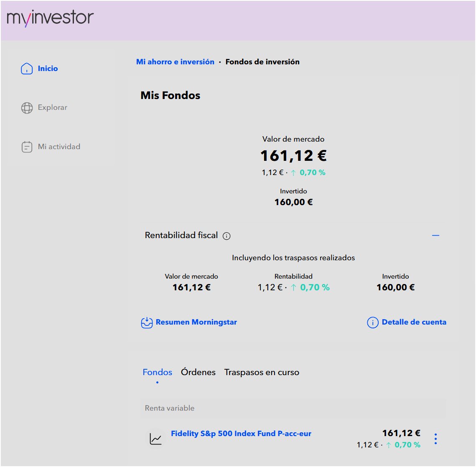Click the Resumen Morningstar download icon
The width and height of the screenshot is (476, 467).
(146, 322)
